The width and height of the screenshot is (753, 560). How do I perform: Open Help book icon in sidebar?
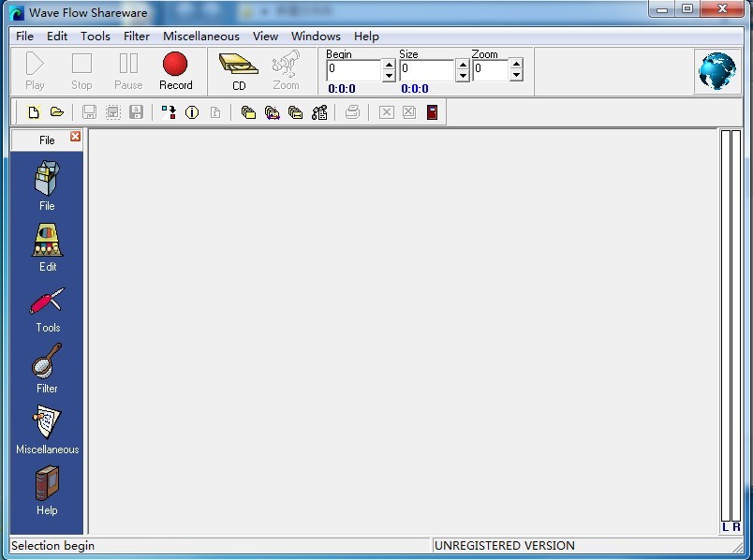(x=47, y=491)
